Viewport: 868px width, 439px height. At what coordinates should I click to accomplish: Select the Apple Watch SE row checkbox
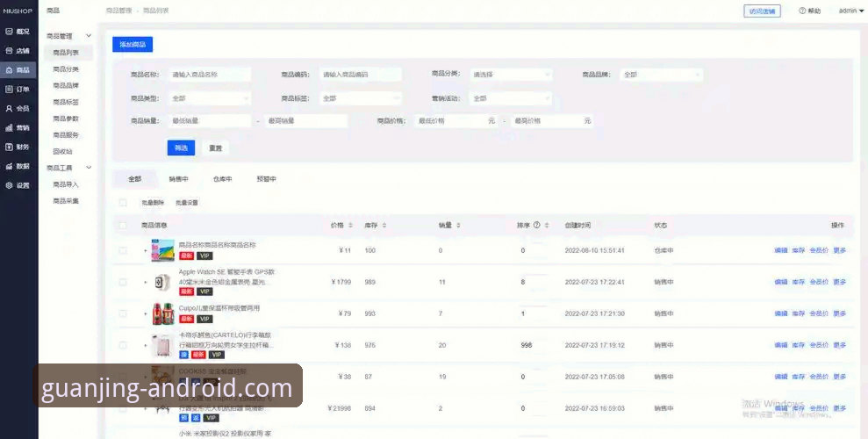(x=123, y=283)
